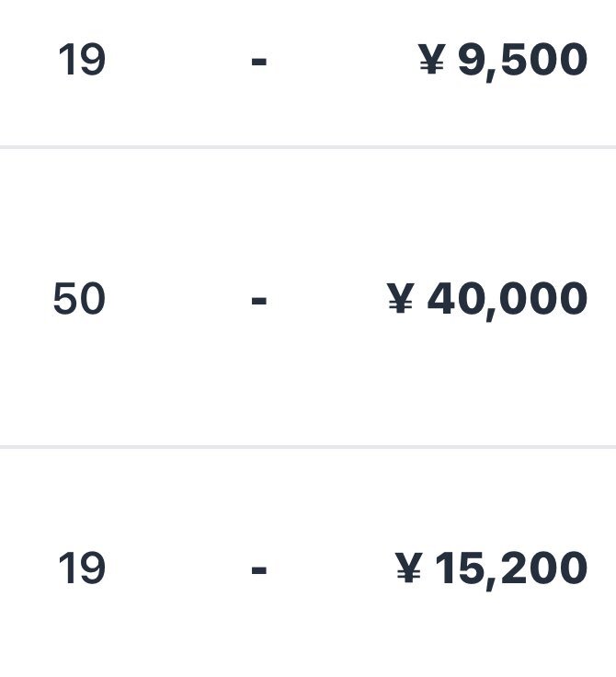Click empty space between 50 and its dash
The image size is (616, 677).
click(178, 299)
